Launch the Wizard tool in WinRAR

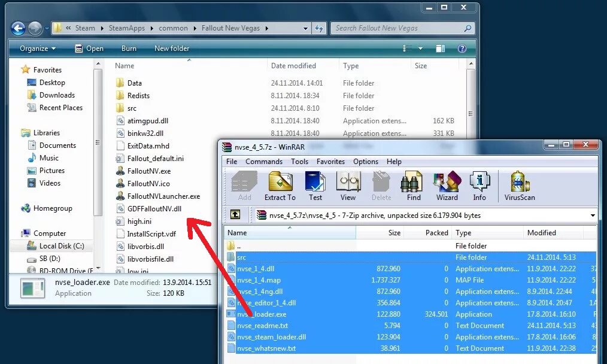point(447,186)
